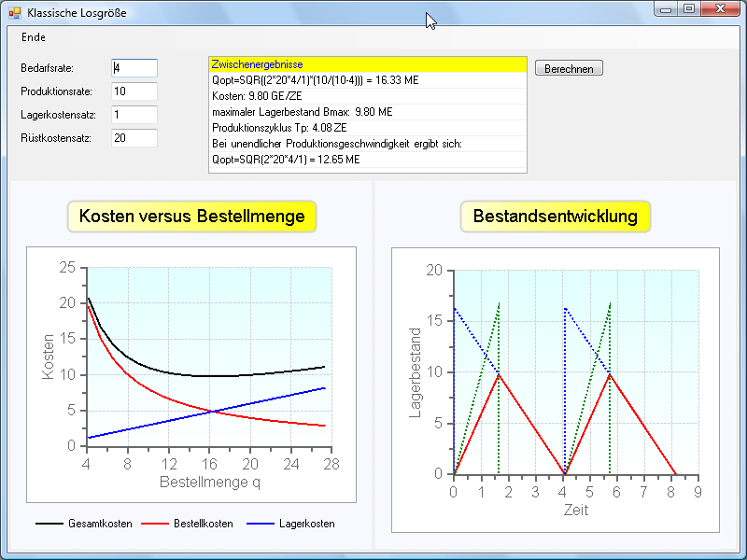Image resolution: width=747 pixels, height=560 pixels.
Task: Click the application icon in the title bar
Action: coord(14,13)
